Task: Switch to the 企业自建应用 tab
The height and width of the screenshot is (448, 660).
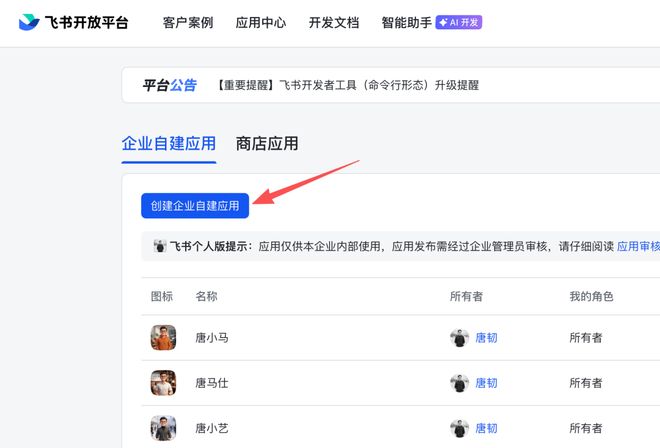Action: (x=169, y=144)
